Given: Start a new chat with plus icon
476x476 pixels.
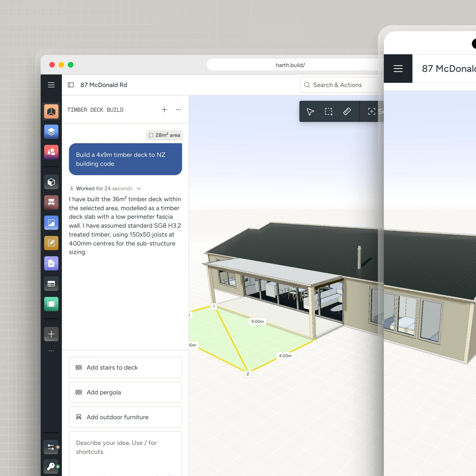Looking at the screenshot, I should pyautogui.click(x=164, y=110).
